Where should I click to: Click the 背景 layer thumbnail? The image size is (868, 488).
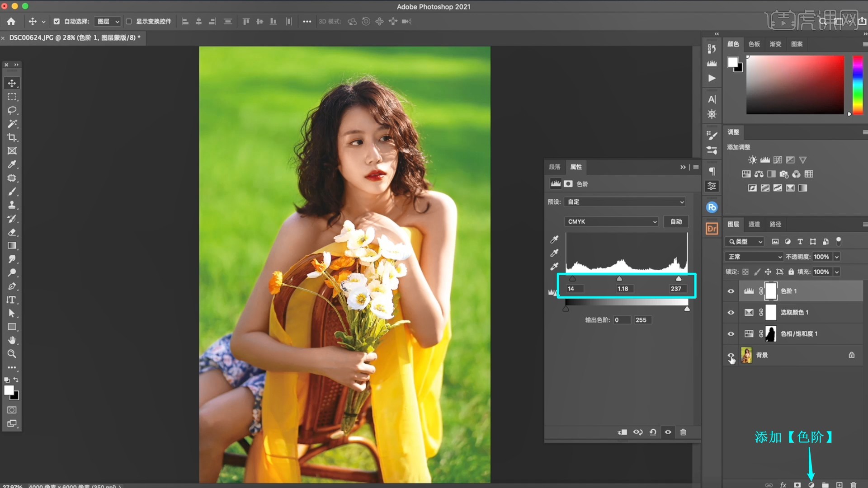pyautogui.click(x=746, y=355)
